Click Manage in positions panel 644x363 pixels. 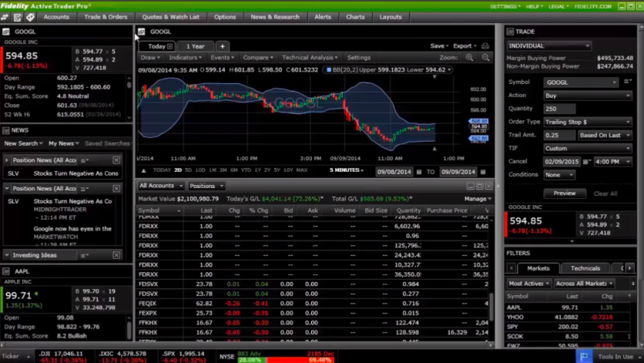(478, 199)
